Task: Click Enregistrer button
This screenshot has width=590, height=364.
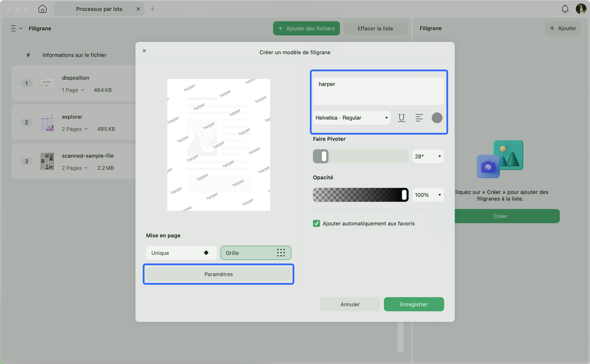Action: pyautogui.click(x=414, y=304)
